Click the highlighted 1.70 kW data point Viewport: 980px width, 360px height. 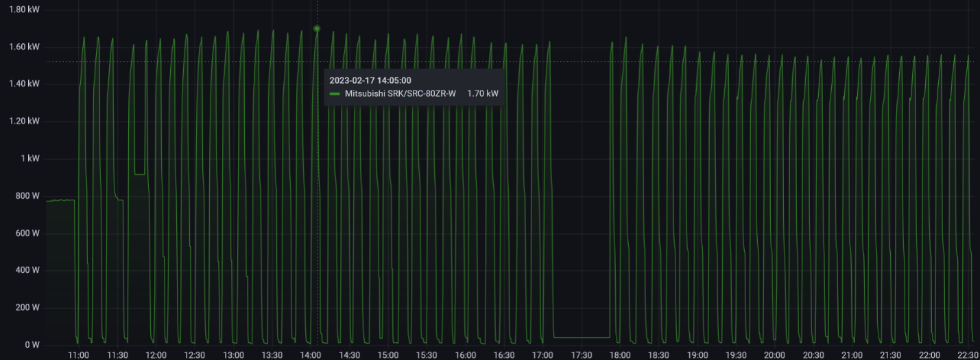coord(317,29)
